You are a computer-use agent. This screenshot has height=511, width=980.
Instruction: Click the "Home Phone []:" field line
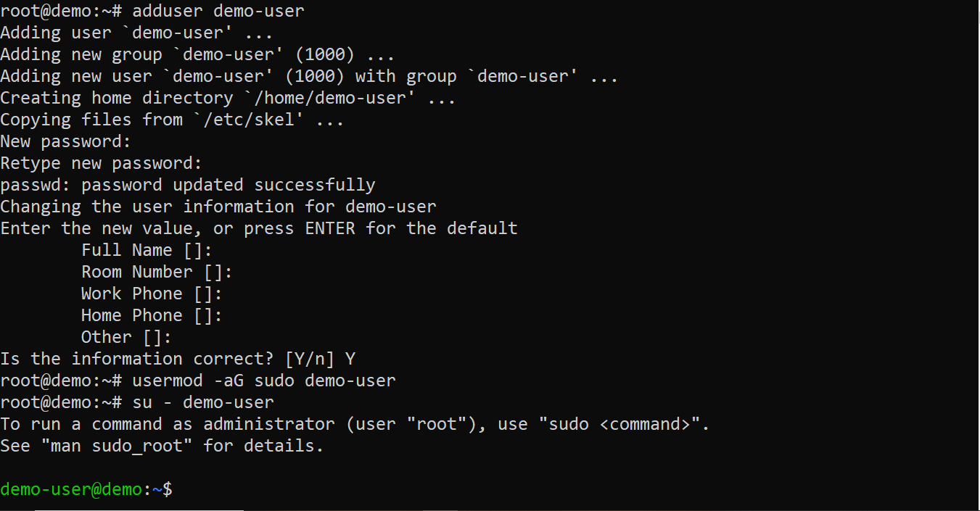click(x=152, y=315)
